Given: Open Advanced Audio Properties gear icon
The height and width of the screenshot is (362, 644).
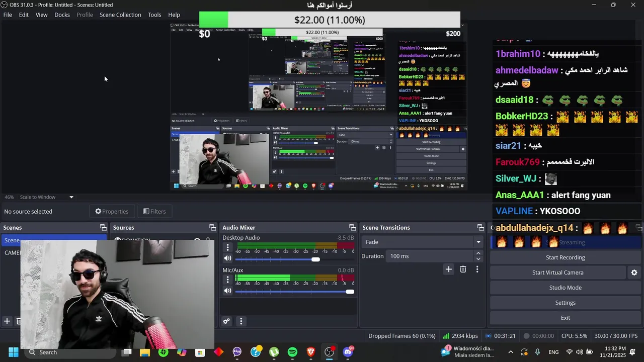Looking at the screenshot, I should [226, 321].
